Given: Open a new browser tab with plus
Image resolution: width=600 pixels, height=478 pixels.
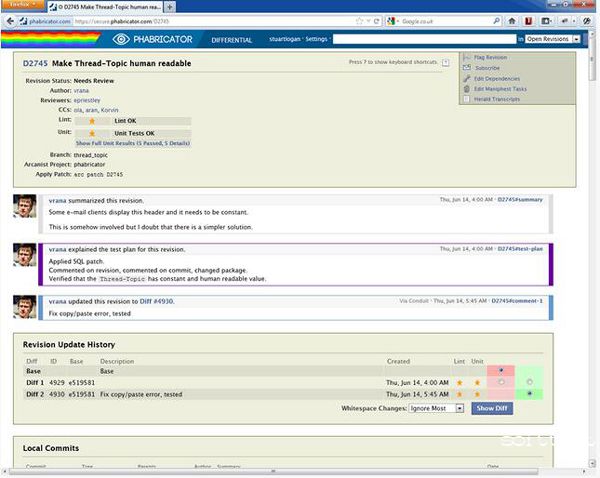Looking at the screenshot, I should (x=170, y=7).
